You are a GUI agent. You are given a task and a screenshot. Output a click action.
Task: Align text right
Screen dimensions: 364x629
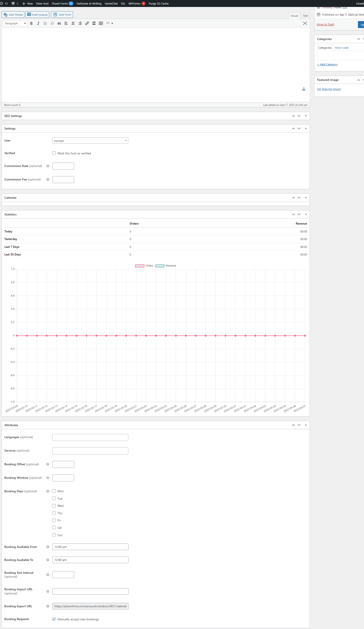click(80, 23)
